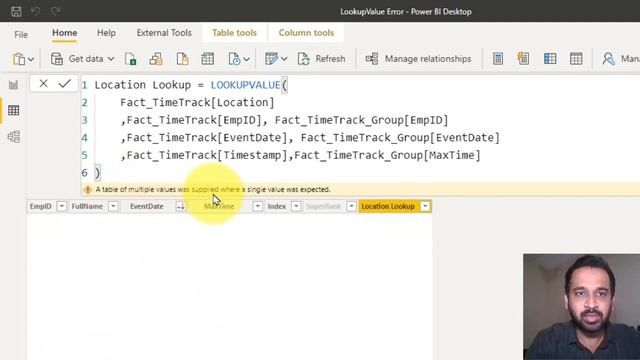
Task: Click the Undo arrow icon
Action: click(x=36, y=11)
